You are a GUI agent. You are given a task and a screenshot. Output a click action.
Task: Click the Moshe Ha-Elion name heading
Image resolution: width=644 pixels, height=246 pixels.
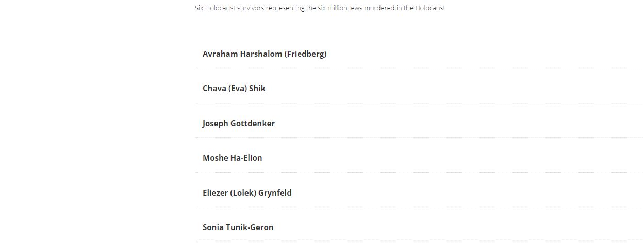[x=232, y=158]
